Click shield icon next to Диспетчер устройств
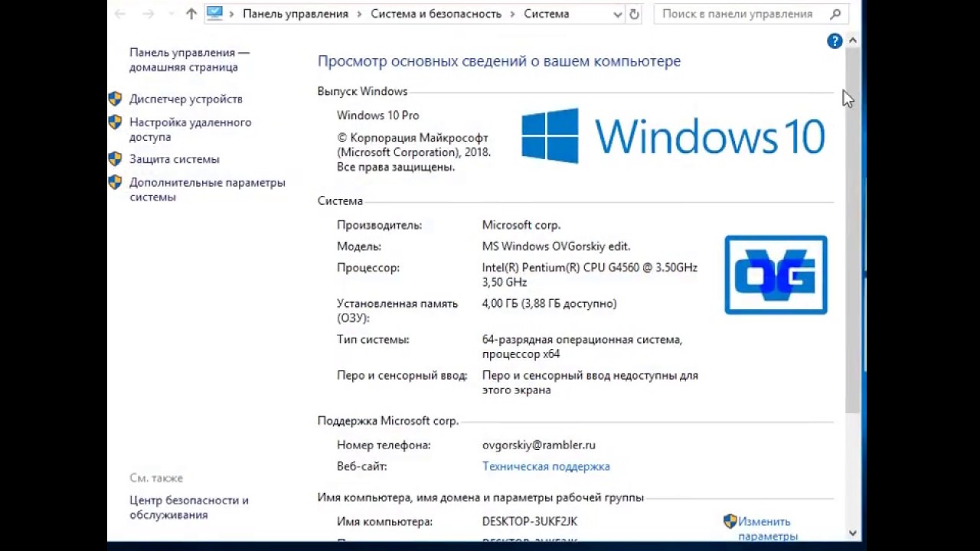 pos(115,99)
